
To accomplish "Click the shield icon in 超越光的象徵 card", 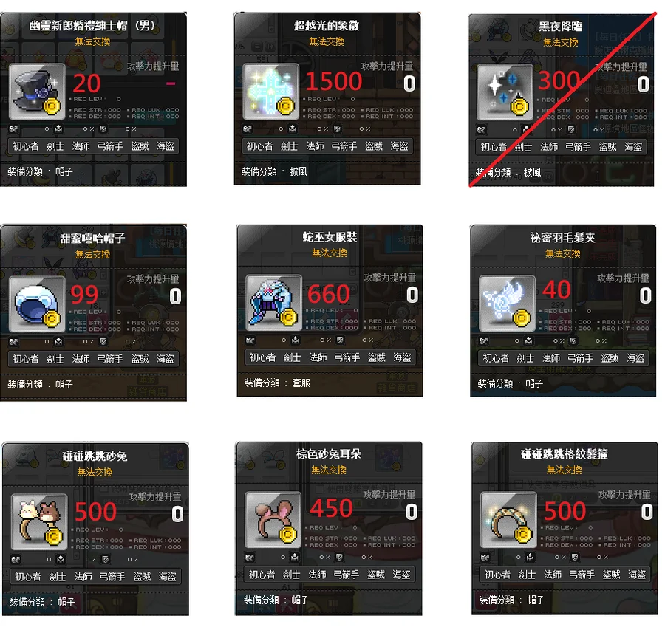I will (337, 129).
